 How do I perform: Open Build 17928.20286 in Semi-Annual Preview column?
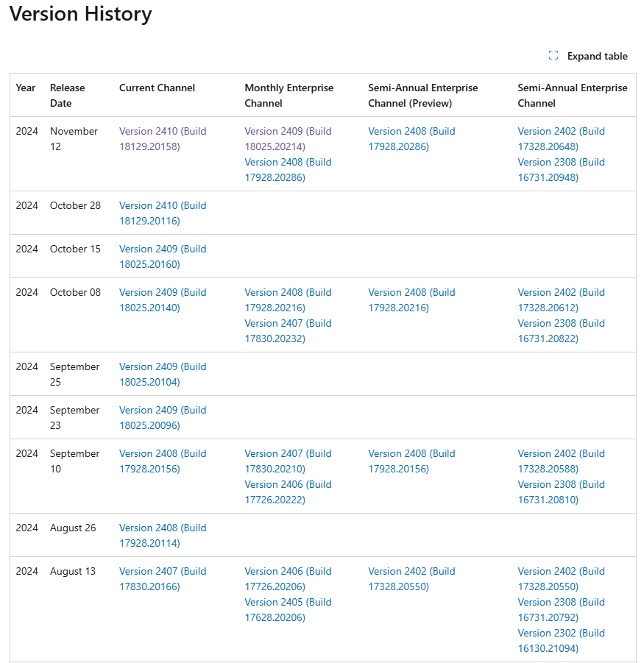412,138
